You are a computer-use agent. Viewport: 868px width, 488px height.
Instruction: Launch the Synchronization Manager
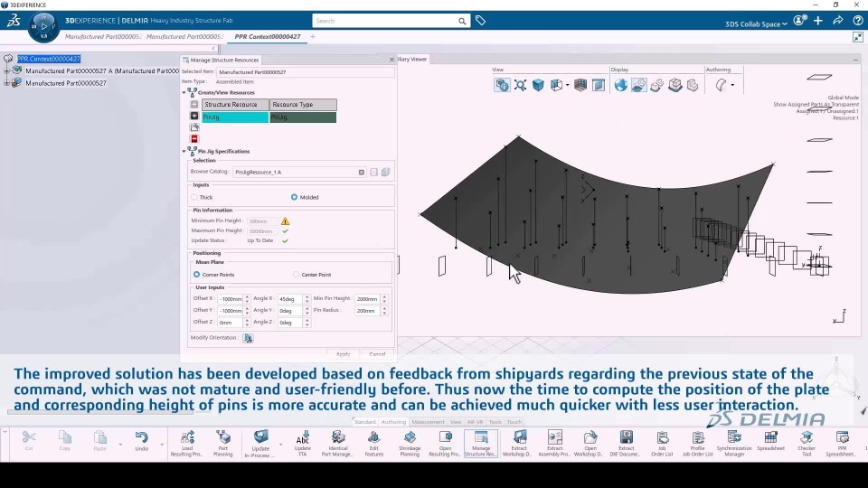coord(734,443)
